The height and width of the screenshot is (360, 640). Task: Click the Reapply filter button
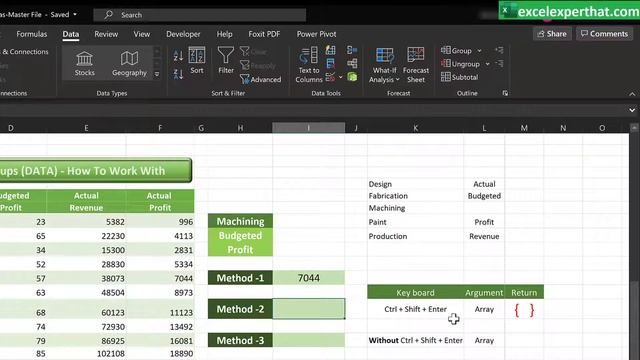point(258,65)
